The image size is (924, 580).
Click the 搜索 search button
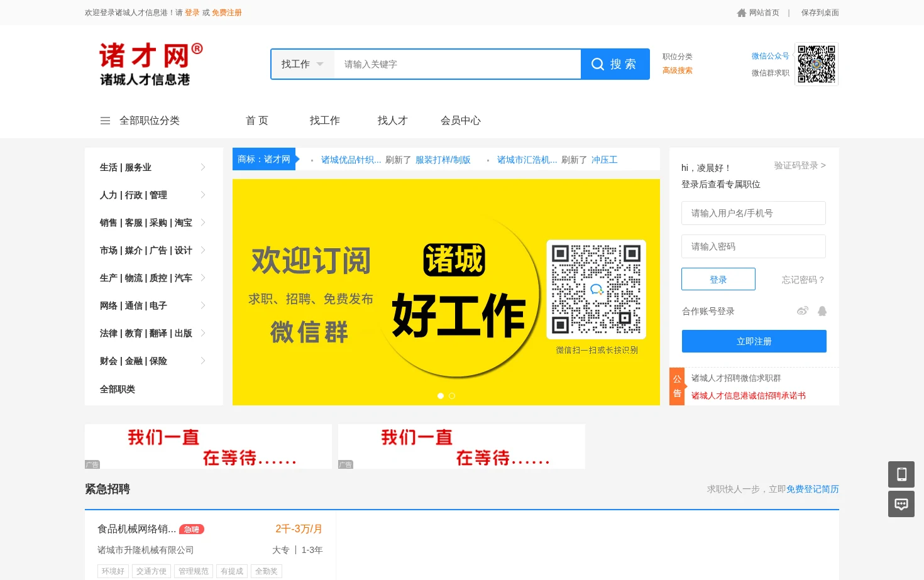[x=615, y=64]
